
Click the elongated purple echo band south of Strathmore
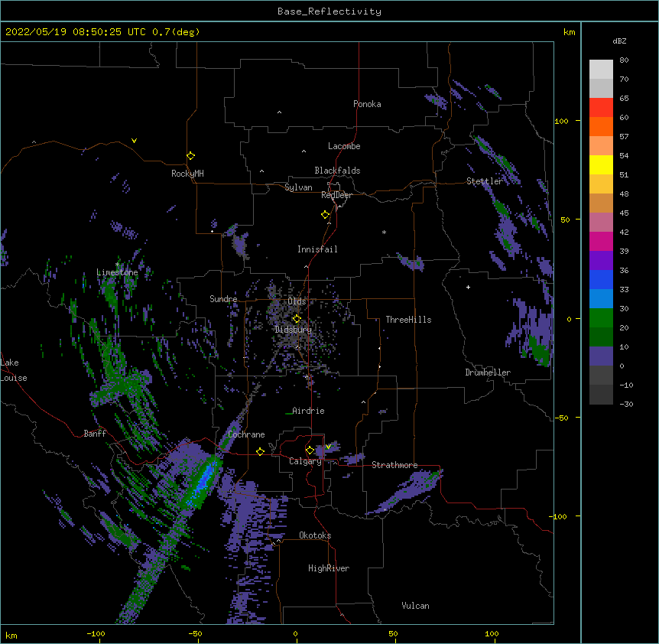tap(404, 492)
